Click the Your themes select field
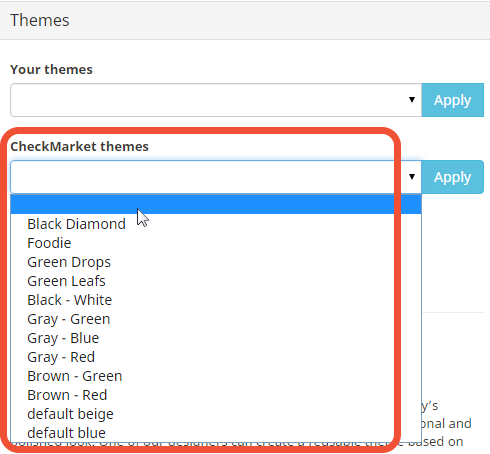This screenshot has width=490, height=454. click(216, 100)
